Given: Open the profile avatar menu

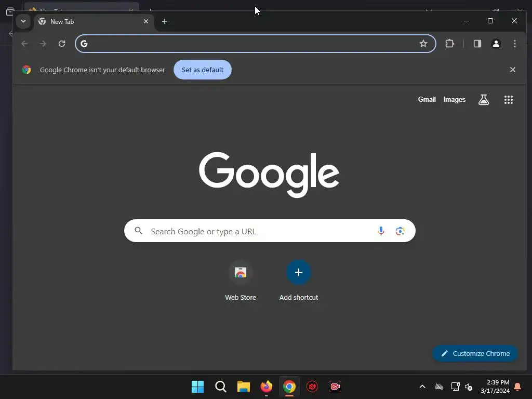Looking at the screenshot, I should click(x=496, y=44).
